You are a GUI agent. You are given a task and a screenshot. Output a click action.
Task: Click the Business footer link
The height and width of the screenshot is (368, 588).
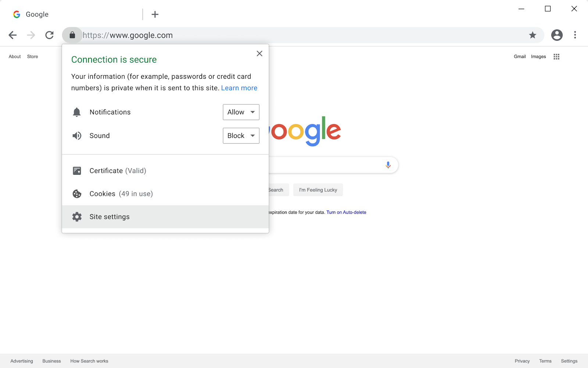point(51,361)
